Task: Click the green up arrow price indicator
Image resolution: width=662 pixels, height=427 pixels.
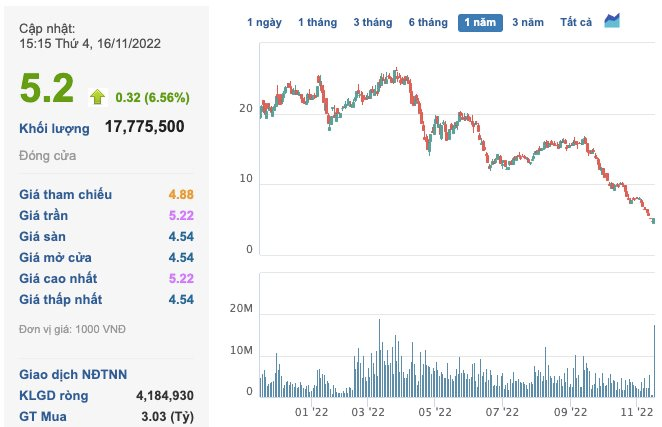Action: [x=97, y=96]
